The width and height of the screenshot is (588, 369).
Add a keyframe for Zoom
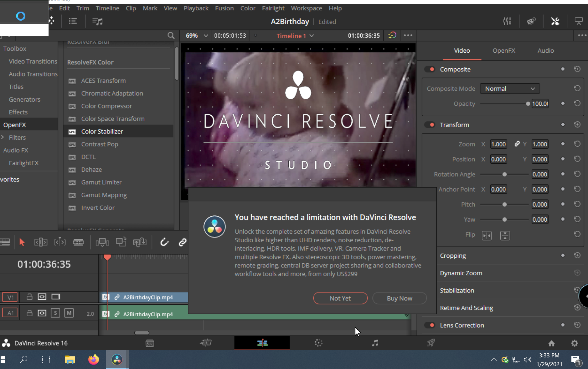tap(563, 144)
